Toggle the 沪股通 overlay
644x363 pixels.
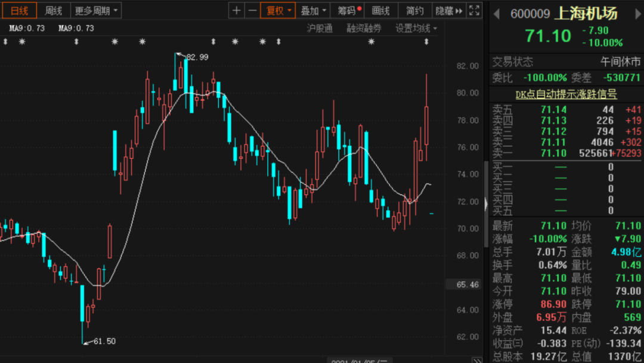click(320, 29)
